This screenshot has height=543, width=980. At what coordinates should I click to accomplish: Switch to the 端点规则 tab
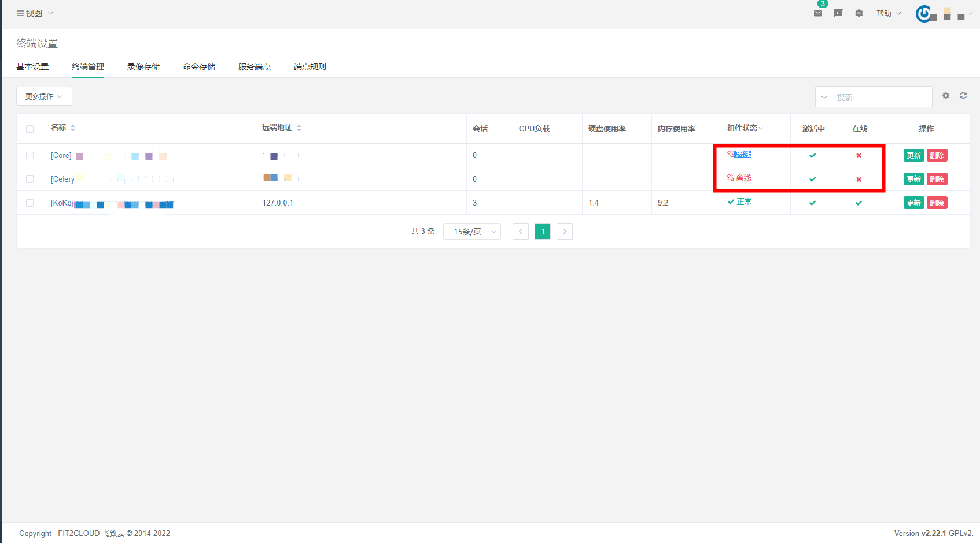pos(310,67)
